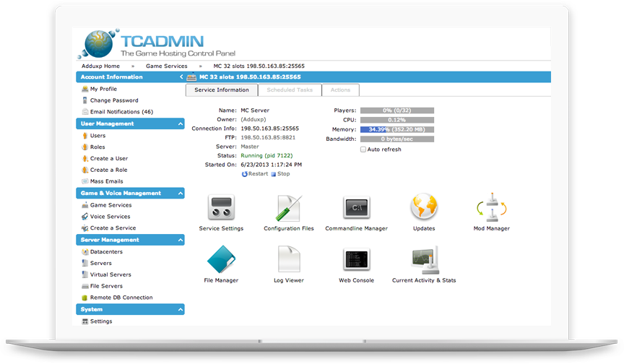Viewport: 624px width, 364px height.
Task: Click the connection info 198.50.163.85:25565
Action: coord(270,129)
